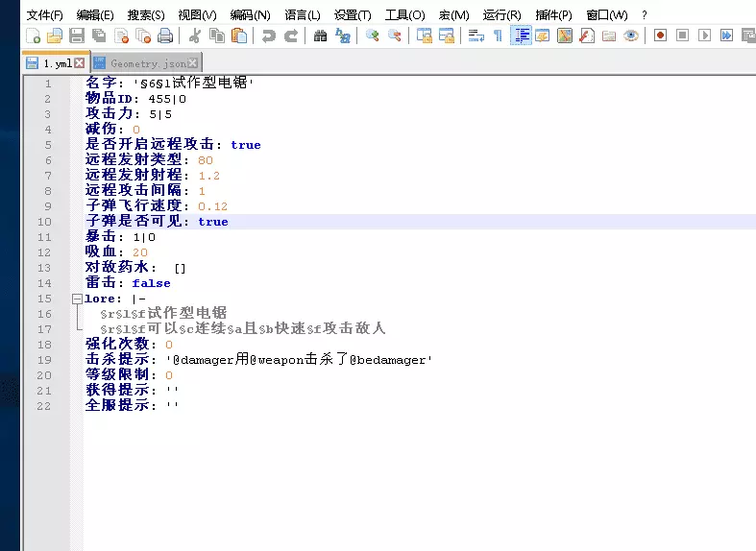Viewport: 756px width, 551px height.
Task: Click the value '0.12' for 子弹飞行速度
Action: 212,206
